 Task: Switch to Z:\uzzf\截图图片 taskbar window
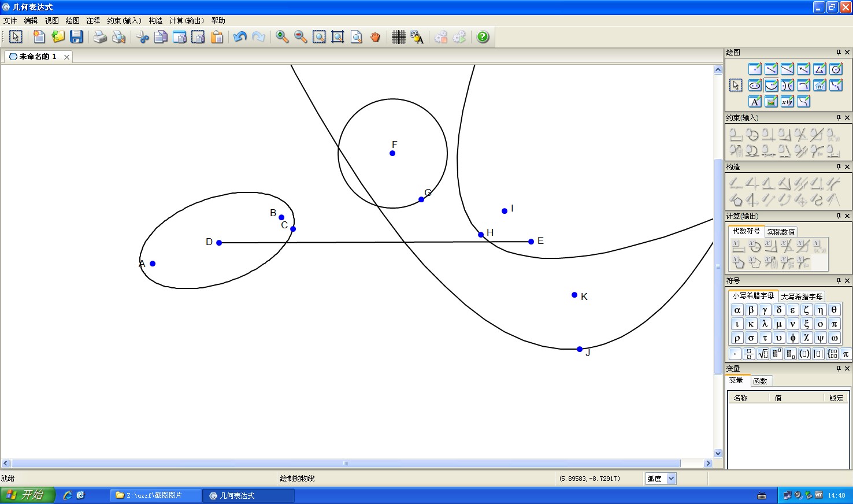(x=156, y=495)
